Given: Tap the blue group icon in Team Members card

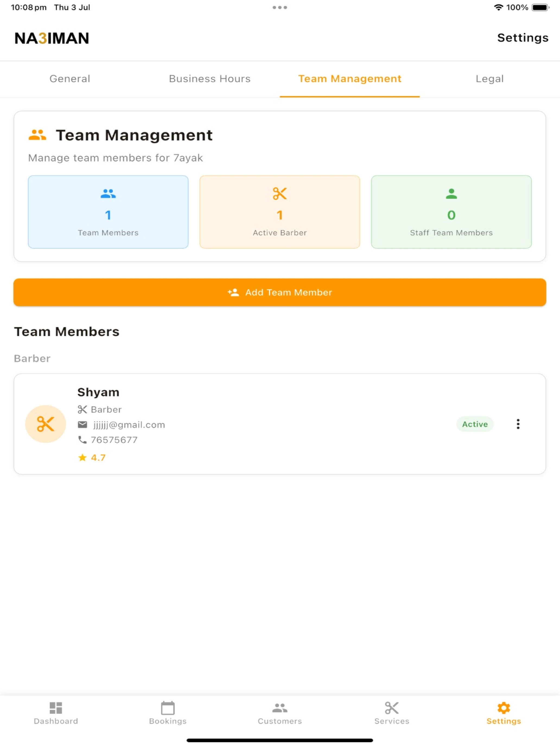Looking at the screenshot, I should (x=108, y=194).
